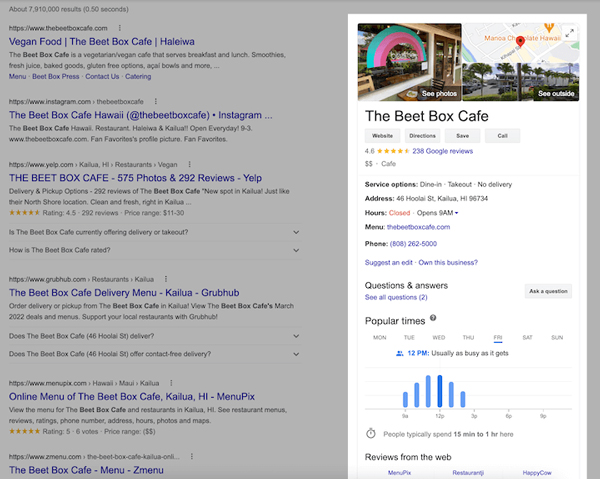Expand the map with fullscreen icon

[570, 33]
